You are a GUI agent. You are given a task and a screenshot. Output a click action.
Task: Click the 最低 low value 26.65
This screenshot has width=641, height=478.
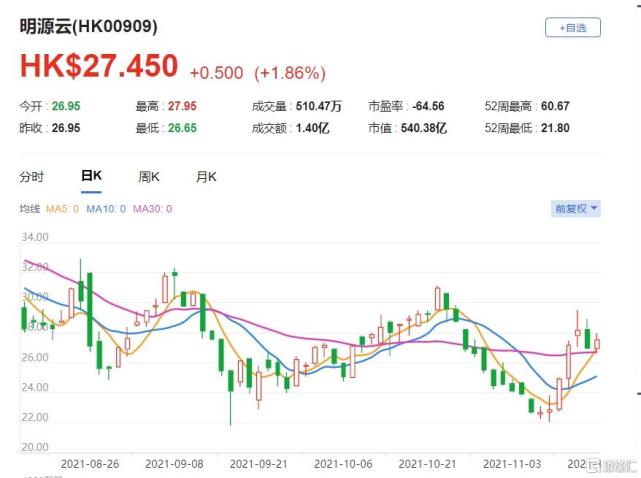182,128
